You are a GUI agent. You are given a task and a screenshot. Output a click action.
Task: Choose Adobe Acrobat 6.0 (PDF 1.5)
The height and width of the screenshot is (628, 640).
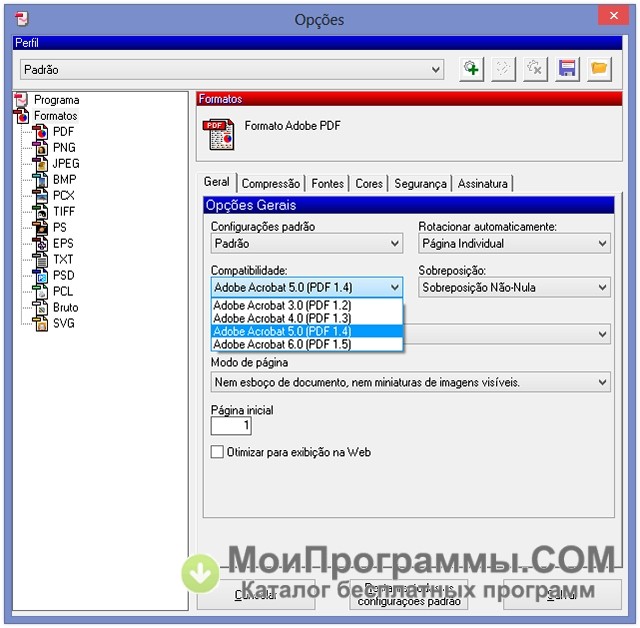tap(307, 344)
